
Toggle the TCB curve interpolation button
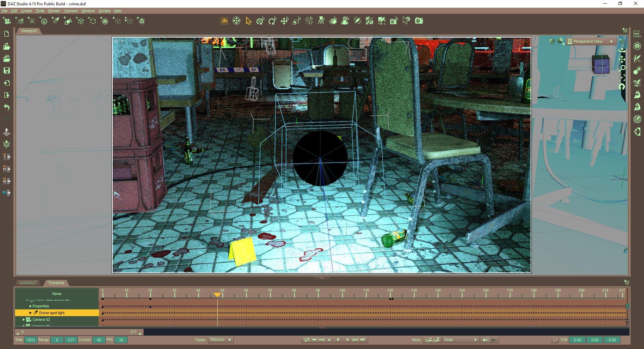tap(555, 340)
